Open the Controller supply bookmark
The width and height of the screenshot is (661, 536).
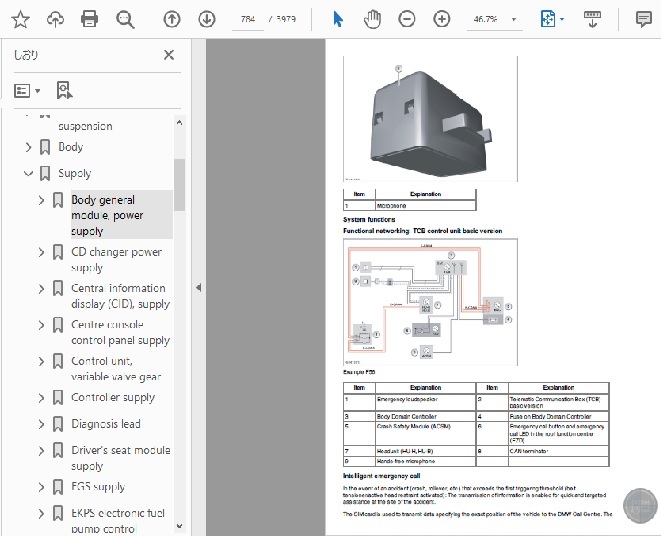(113, 398)
